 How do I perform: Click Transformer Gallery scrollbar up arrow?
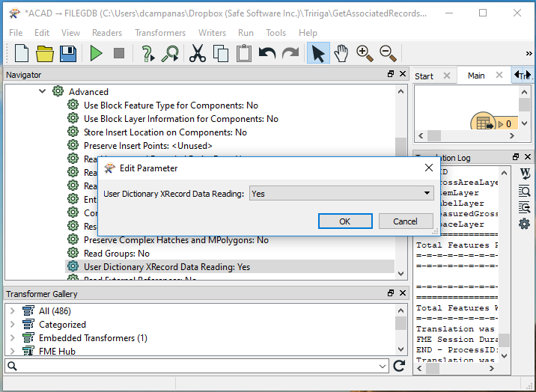click(x=401, y=310)
